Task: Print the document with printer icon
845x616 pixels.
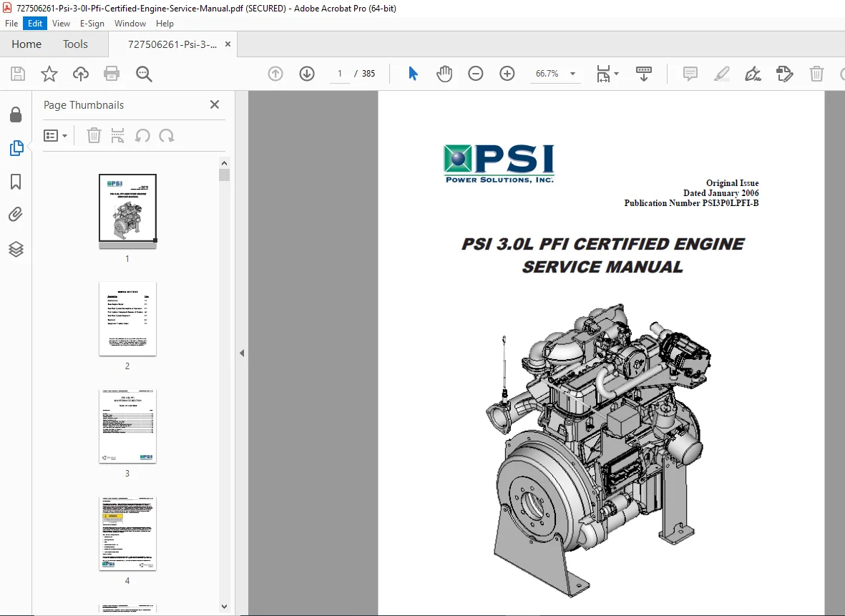Action: [x=112, y=74]
